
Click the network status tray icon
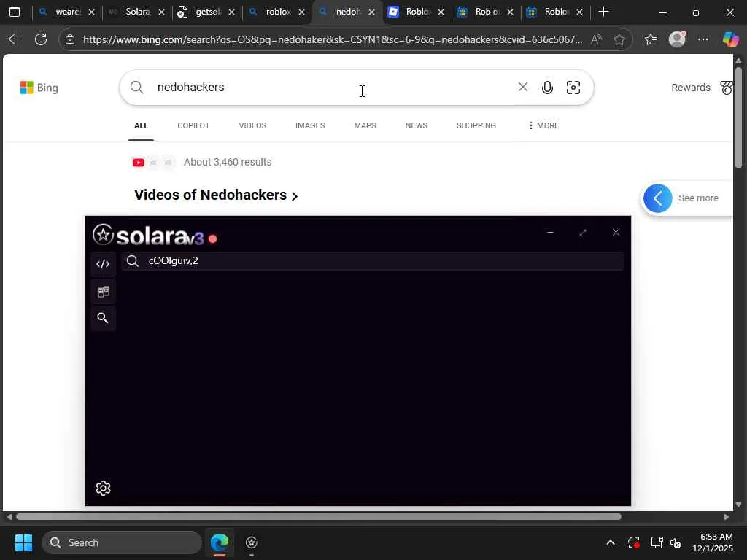coord(657,542)
